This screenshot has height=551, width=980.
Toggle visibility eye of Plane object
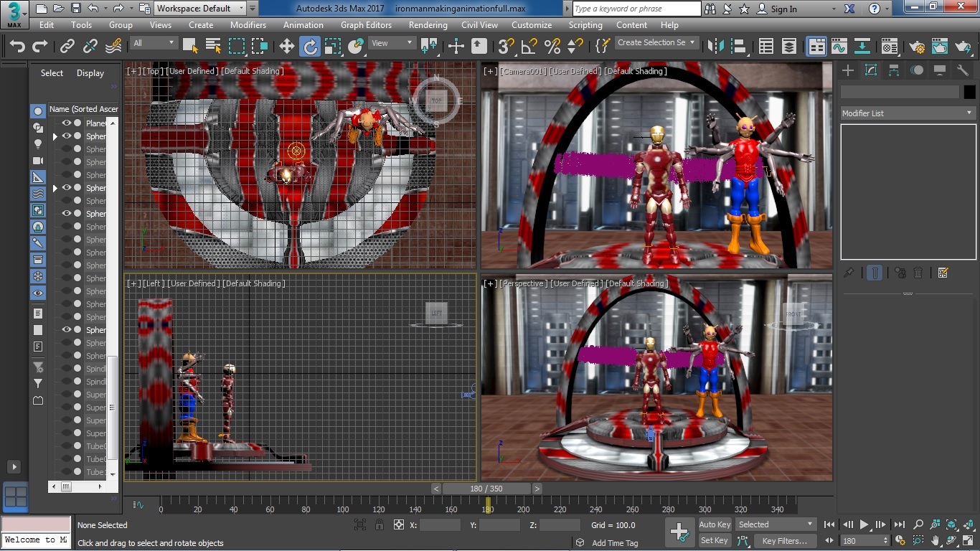tap(67, 123)
